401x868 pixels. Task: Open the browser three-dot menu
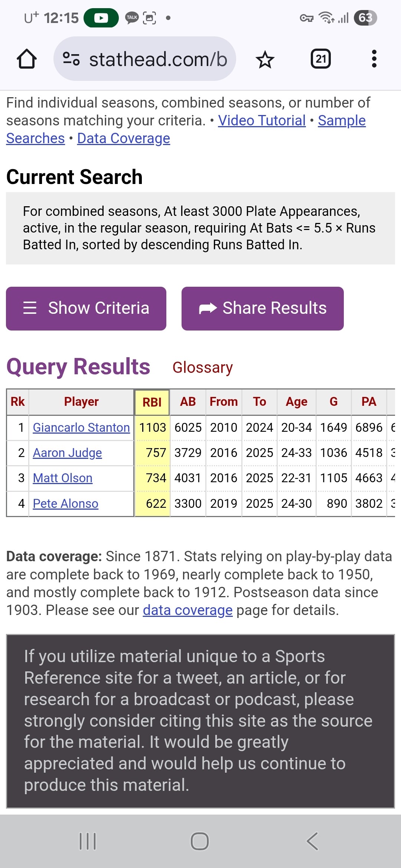[374, 59]
